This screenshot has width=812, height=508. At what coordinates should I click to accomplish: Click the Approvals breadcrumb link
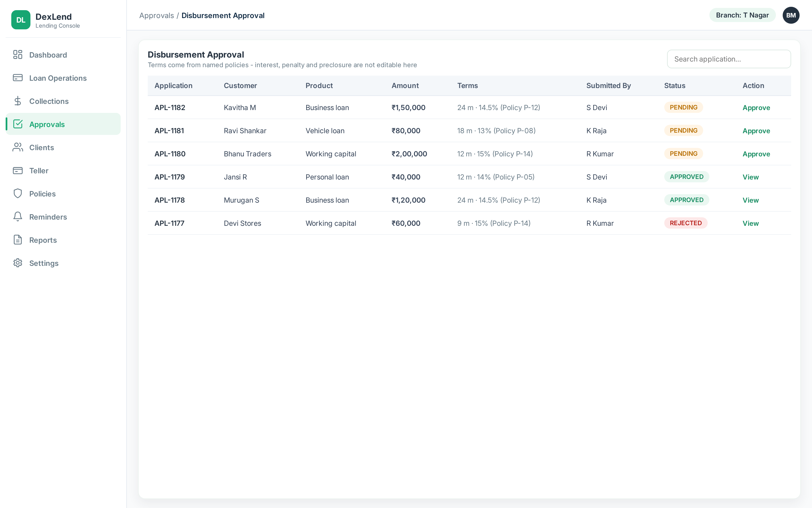[156, 16]
